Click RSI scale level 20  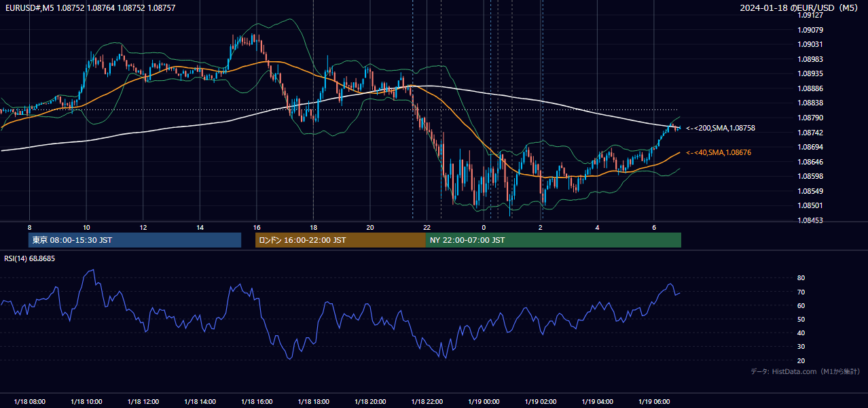[801, 360]
